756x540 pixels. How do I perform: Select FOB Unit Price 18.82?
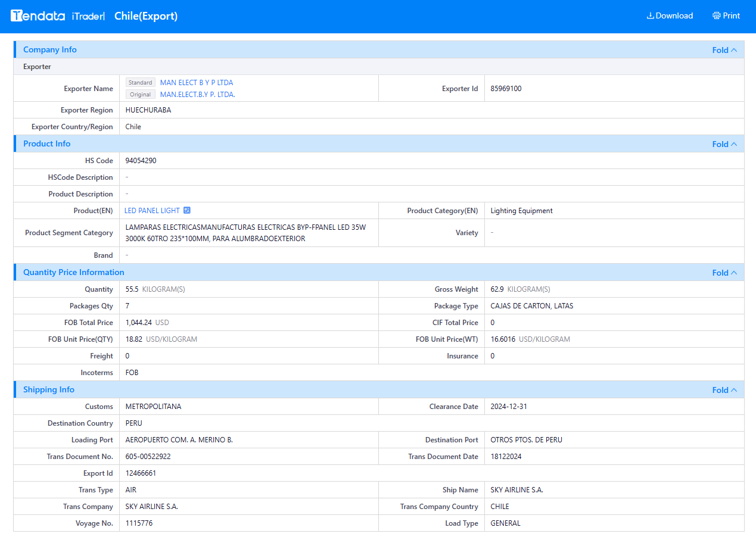point(134,339)
